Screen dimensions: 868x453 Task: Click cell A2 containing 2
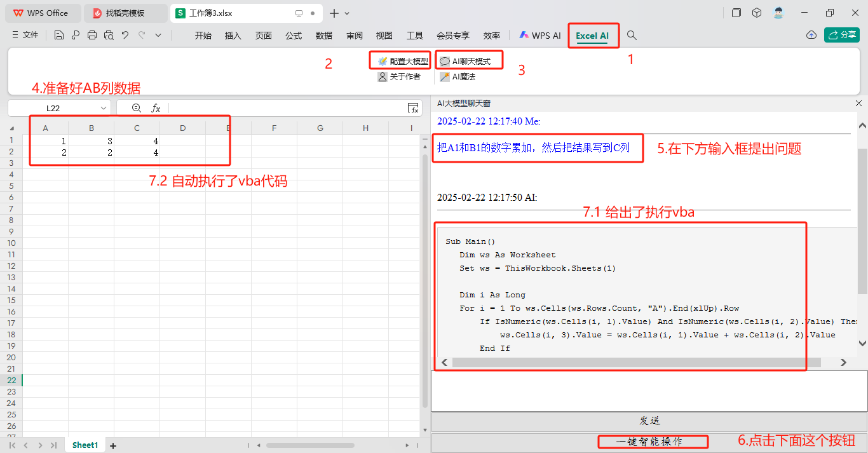46,152
